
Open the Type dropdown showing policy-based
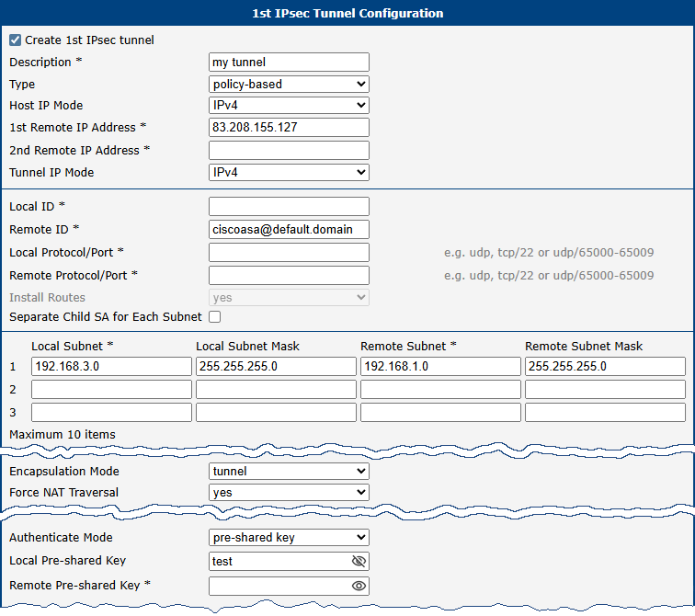coord(289,85)
